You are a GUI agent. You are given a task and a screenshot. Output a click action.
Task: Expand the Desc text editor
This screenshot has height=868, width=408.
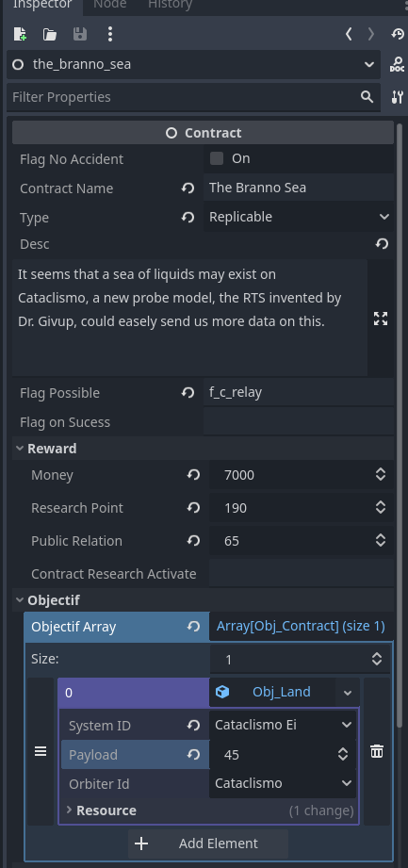point(381,319)
